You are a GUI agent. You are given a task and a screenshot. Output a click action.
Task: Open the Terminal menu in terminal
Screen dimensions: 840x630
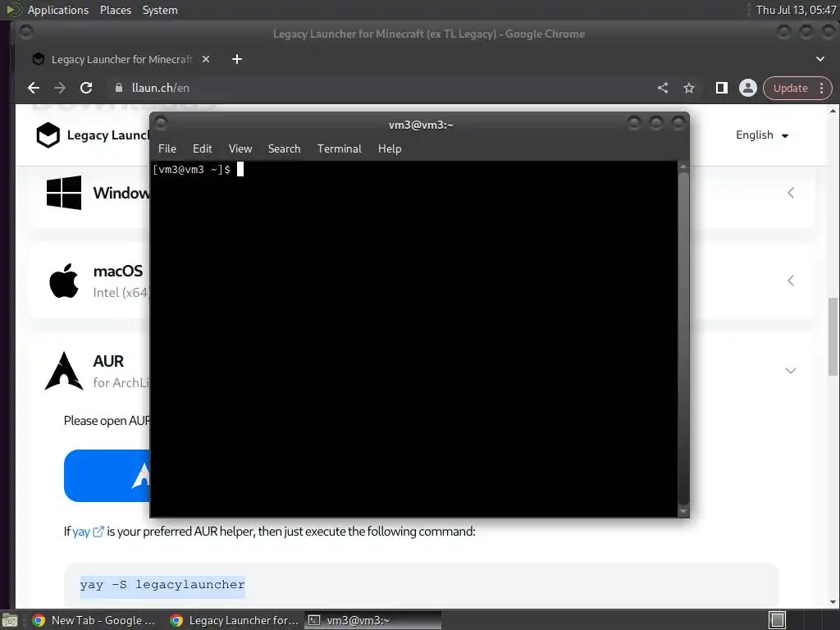point(339,149)
